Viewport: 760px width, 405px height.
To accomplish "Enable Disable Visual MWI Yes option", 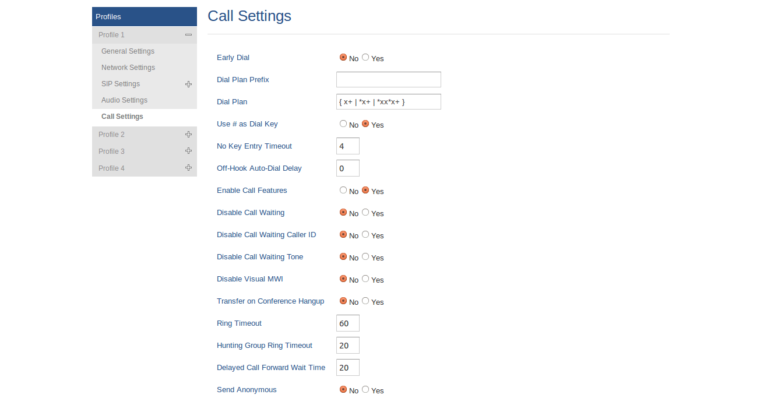I will 366,279.
